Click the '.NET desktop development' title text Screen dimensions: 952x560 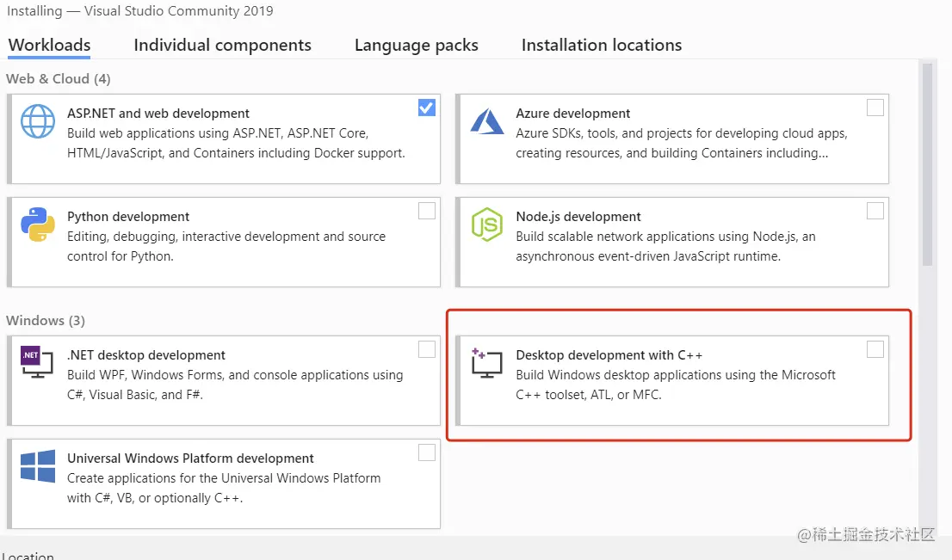pyautogui.click(x=145, y=355)
